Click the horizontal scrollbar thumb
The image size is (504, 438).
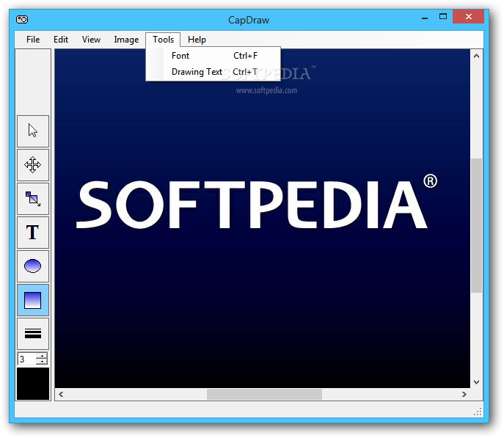point(264,394)
